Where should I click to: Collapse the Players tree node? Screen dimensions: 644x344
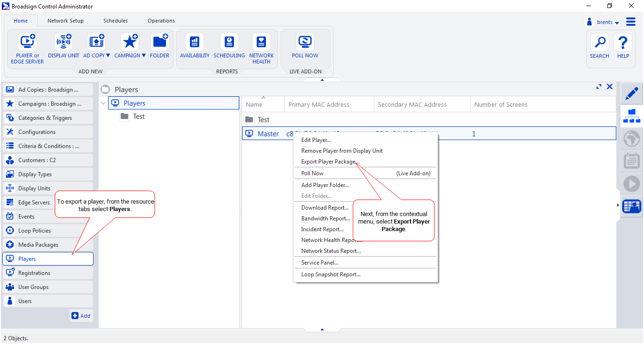pos(103,103)
